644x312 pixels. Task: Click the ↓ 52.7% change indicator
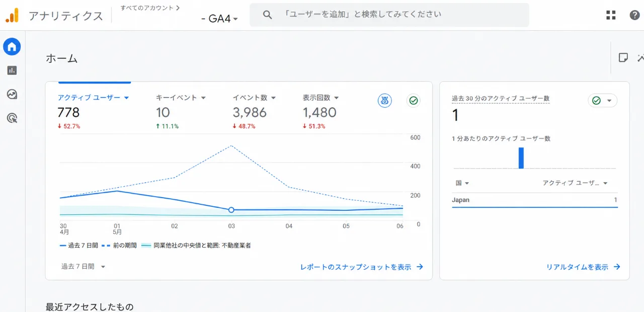pyautogui.click(x=69, y=126)
